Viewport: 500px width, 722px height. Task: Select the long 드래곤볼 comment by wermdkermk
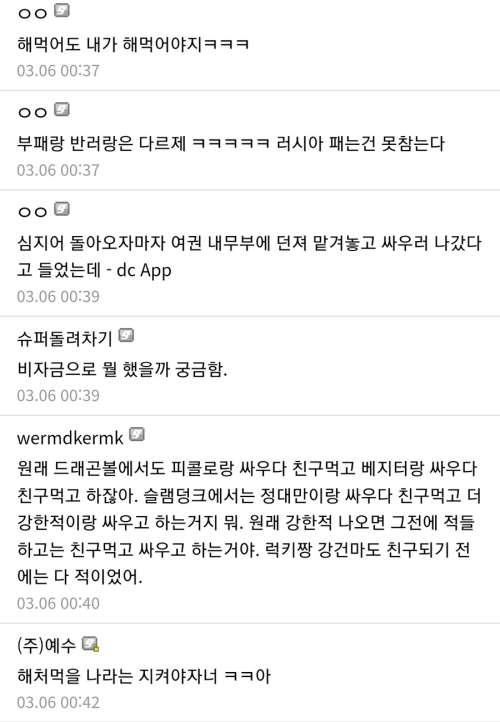tap(249, 523)
